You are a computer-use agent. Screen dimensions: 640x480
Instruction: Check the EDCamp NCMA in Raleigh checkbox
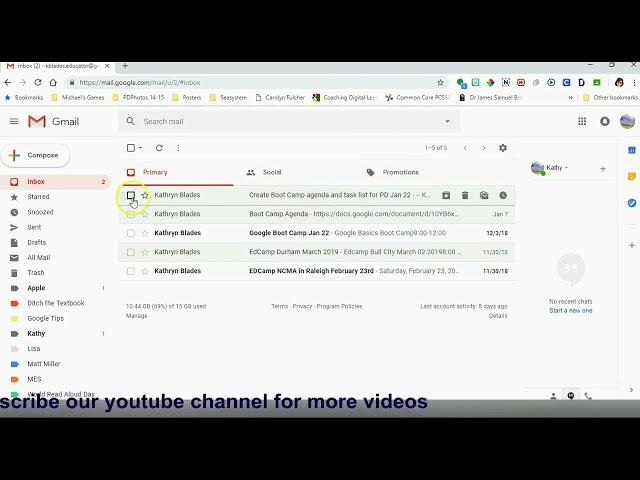[131, 271]
